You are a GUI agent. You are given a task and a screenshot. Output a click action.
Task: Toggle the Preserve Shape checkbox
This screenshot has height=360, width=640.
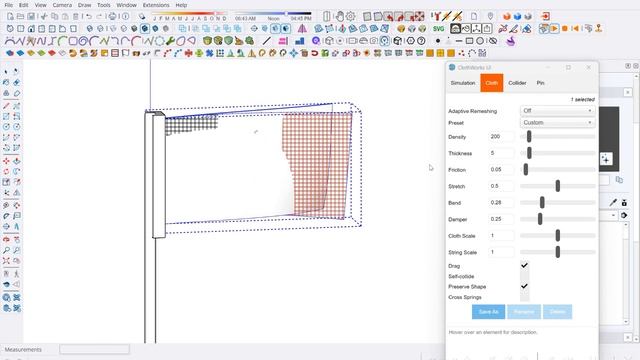point(524,287)
